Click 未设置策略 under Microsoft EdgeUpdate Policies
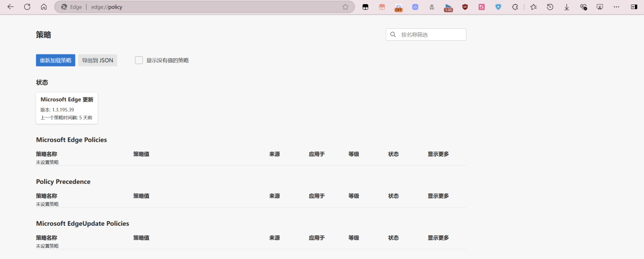 click(47, 246)
